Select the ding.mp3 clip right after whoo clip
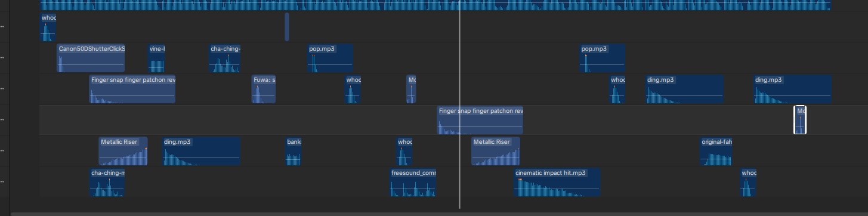Viewport: 868px width, 216px height. coord(685,89)
